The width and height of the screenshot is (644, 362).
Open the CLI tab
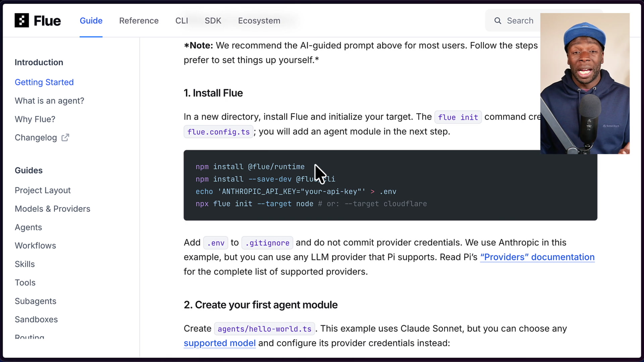click(182, 21)
